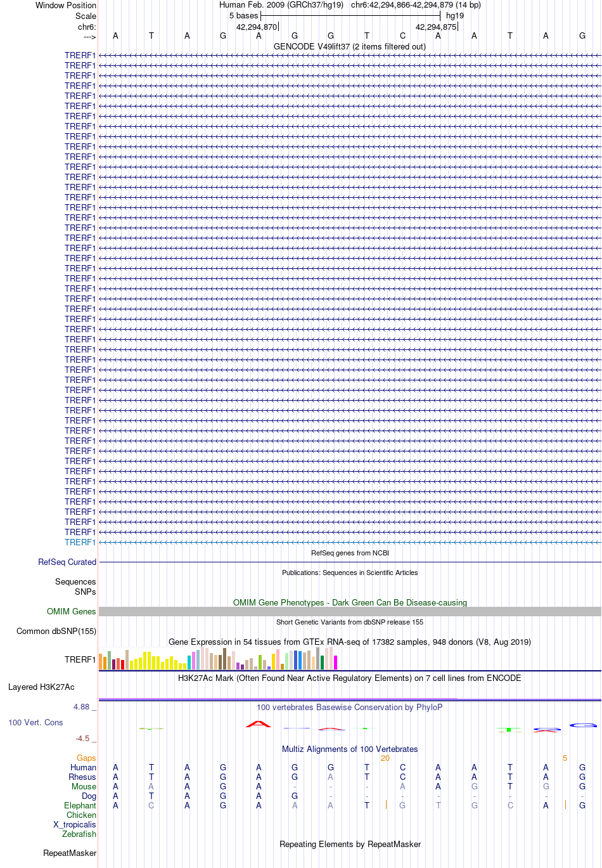Click the SNPs track label
Screen dimensions: 602x868
click(x=85, y=592)
